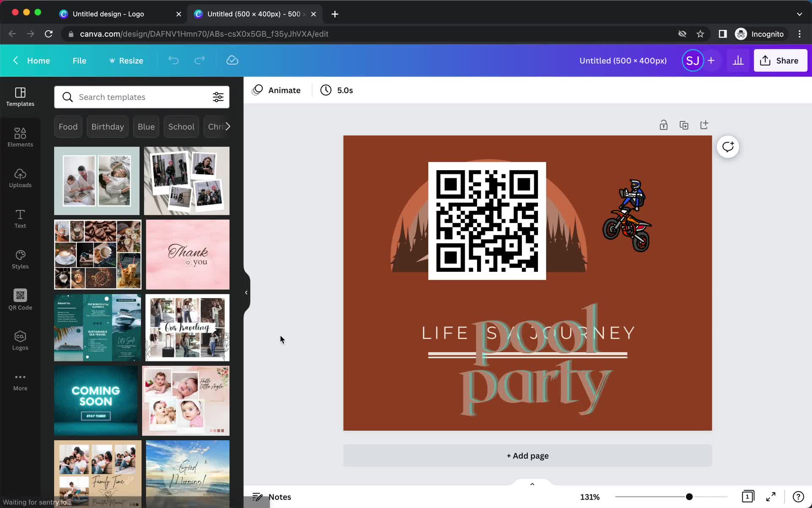812x508 pixels.
Task: Open the insights bar chart icon
Action: (x=738, y=61)
